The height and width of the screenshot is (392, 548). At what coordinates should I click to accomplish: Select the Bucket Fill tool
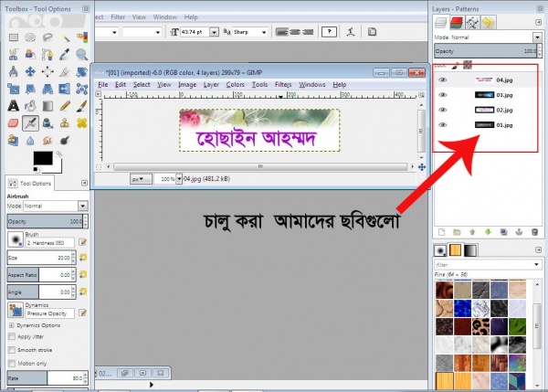(x=30, y=106)
